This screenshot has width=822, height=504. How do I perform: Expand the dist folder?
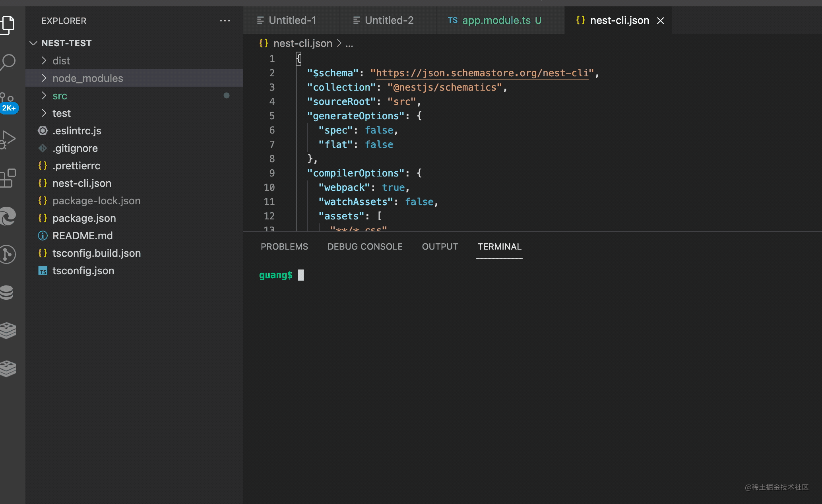(x=61, y=61)
